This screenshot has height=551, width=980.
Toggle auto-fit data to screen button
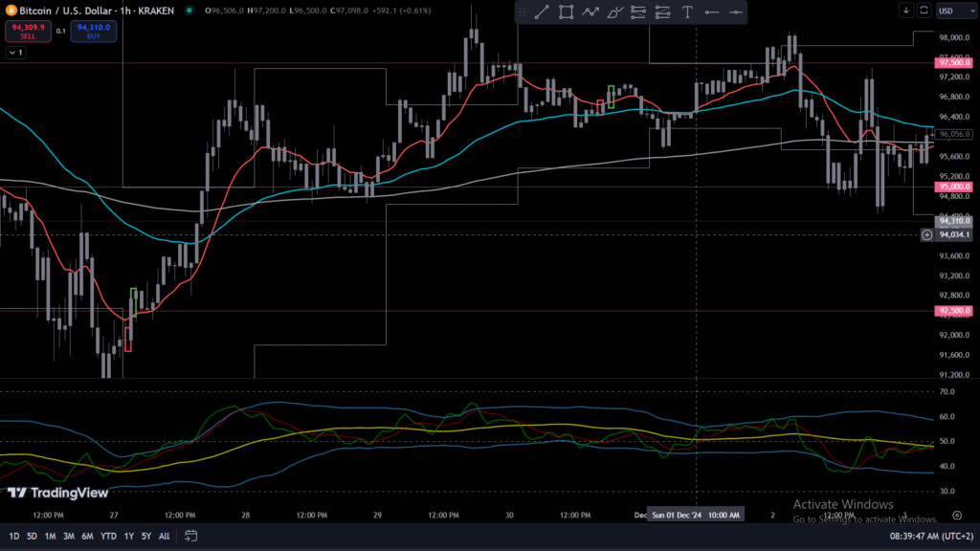pyautogui.click(x=924, y=11)
